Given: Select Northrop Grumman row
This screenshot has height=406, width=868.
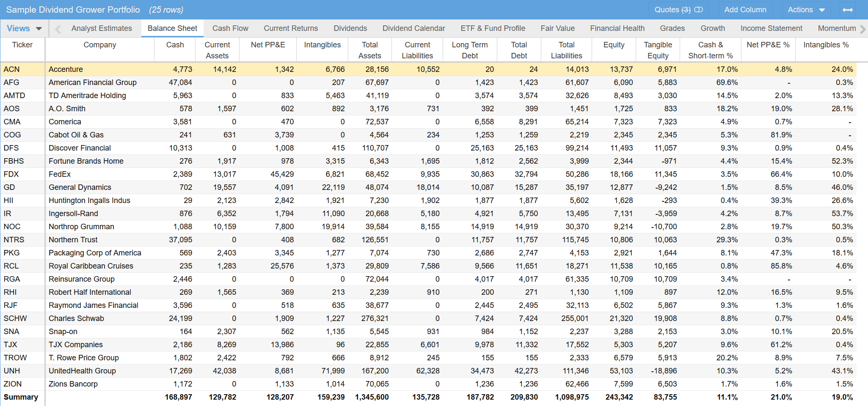Looking at the screenshot, I should pos(428,227).
